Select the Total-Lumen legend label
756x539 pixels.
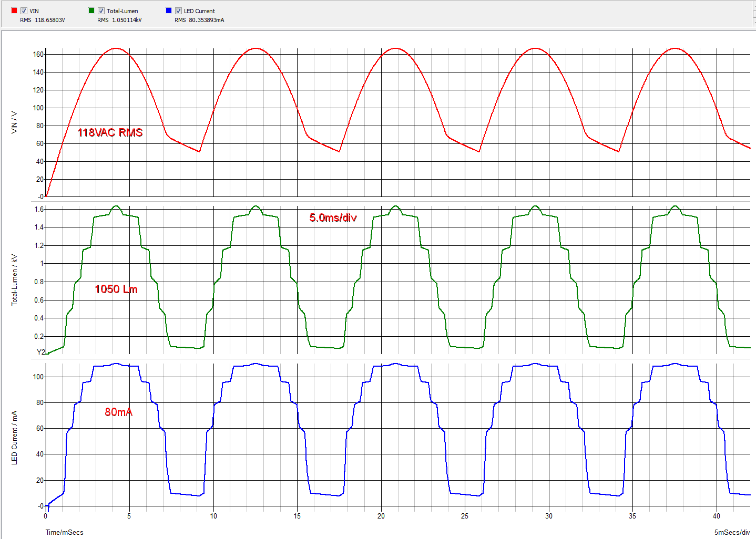pos(122,11)
